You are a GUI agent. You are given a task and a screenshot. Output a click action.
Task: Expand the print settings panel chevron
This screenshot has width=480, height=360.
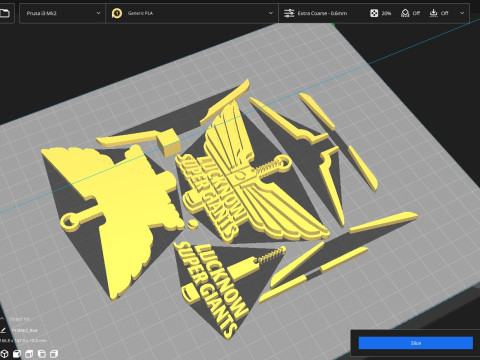pyautogui.click(x=462, y=13)
